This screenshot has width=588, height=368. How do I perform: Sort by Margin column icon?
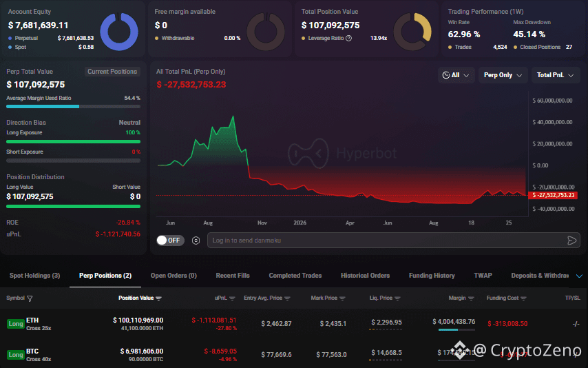point(471,298)
